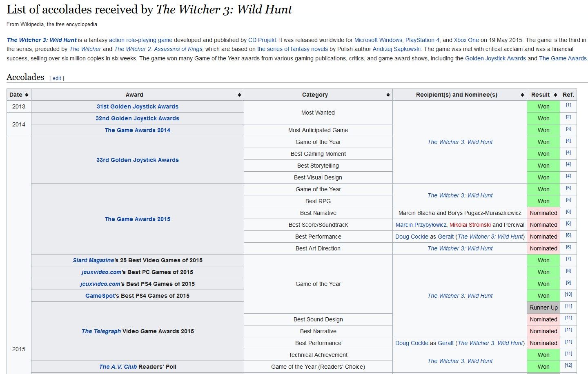This screenshot has width=588, height=374.
Task: Open The Game Awards 2014 link
Action: (138, 130)
